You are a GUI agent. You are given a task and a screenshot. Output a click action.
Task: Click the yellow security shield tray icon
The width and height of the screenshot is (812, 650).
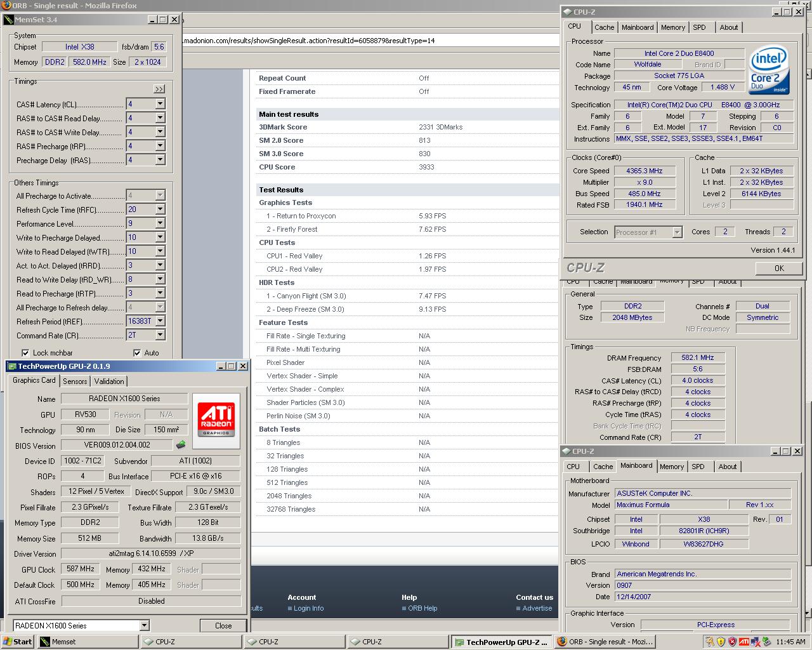click(x=721, y=642)
